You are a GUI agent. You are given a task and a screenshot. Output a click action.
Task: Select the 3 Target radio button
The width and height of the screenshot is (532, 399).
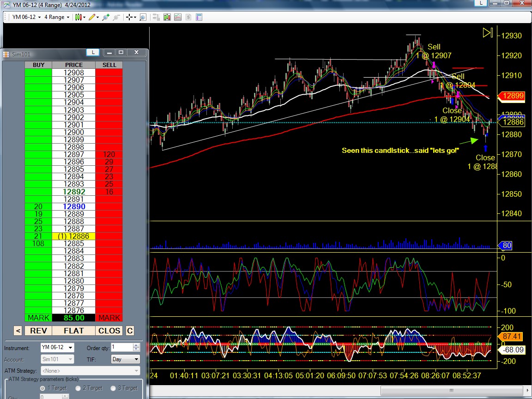pos(113,388)
